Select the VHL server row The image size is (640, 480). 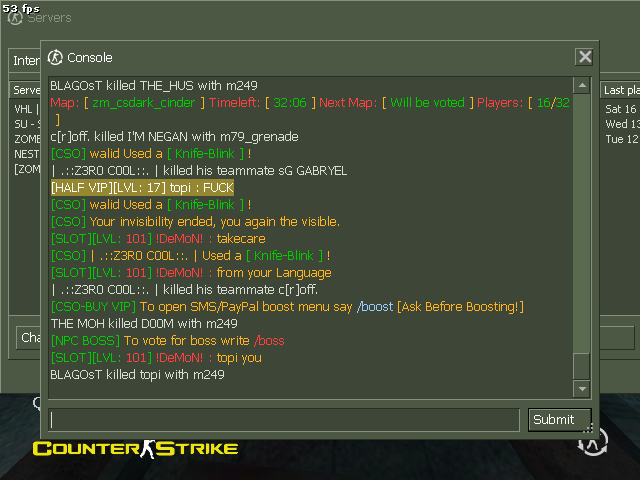point(26,109)
